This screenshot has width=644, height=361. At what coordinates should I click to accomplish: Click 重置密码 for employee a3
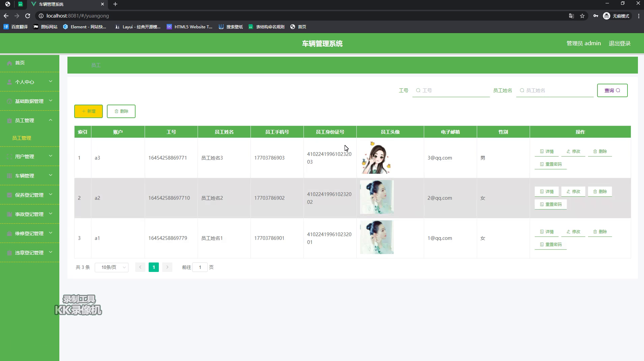coord(551,164)
